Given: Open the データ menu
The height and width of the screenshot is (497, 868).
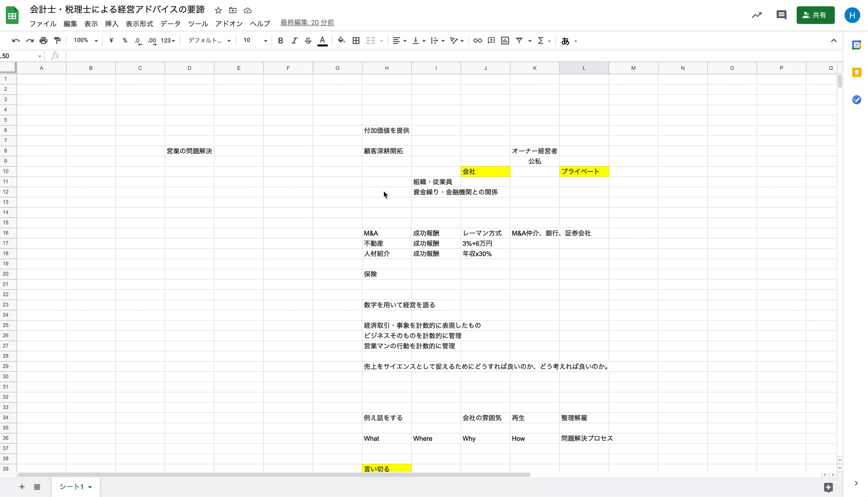Looking at the screenshot, I should pyautogui.click(x=170, y=23).
